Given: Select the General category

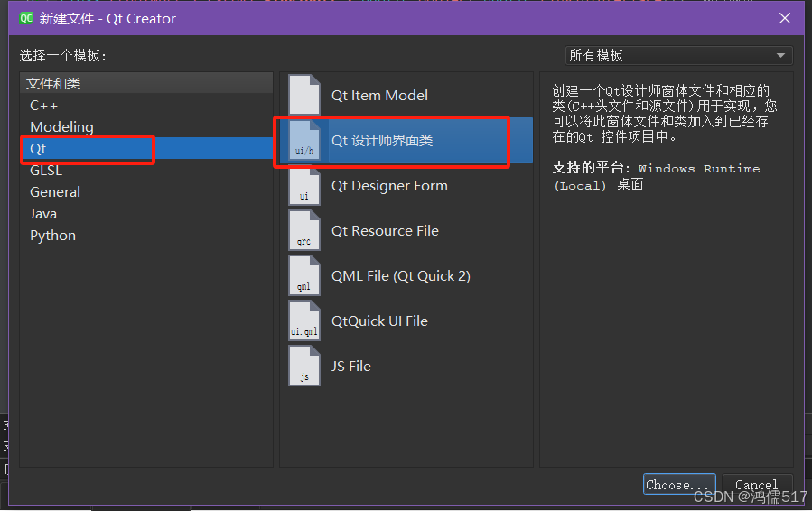Looking at the screenshot, I should 146,192.
